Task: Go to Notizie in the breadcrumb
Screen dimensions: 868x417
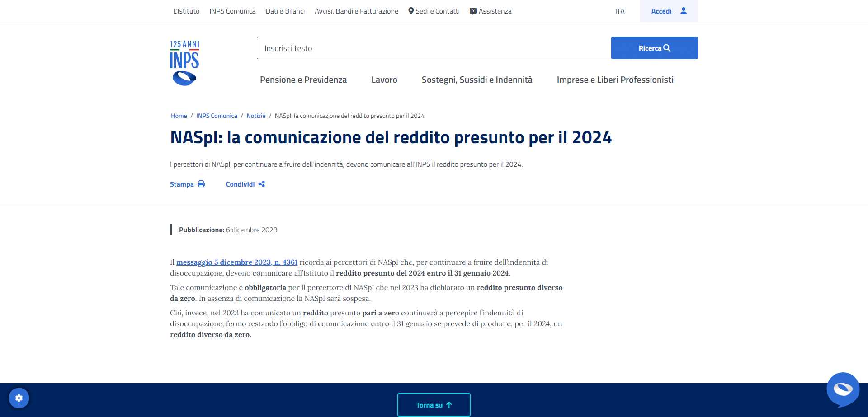Action: tap(256, 116)
